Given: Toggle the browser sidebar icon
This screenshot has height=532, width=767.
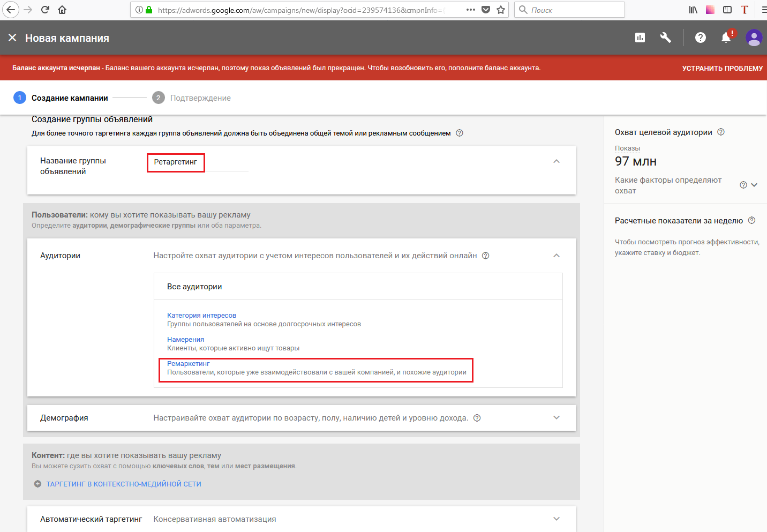Looking at the screenshot, I should pos(727,10).
